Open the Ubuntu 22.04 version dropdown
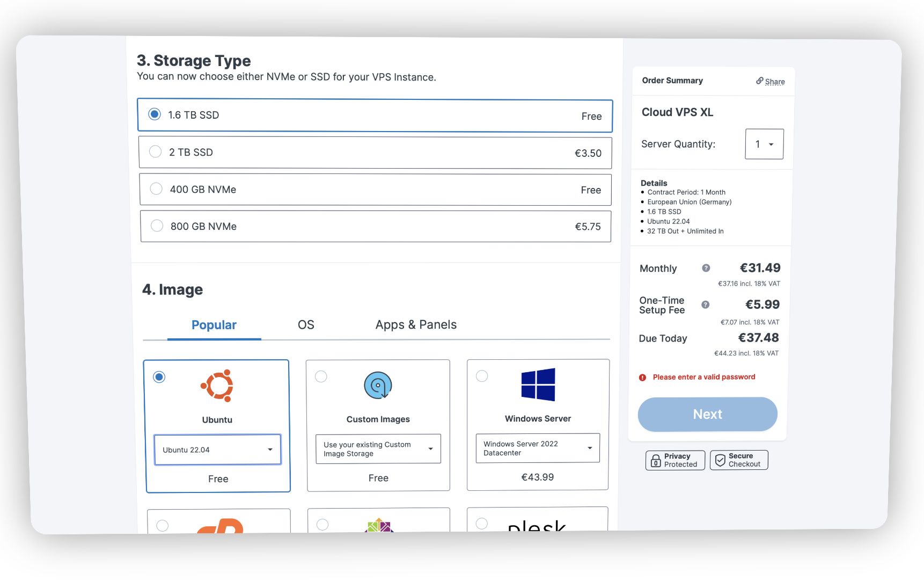This screenshot has width=924, height=580. click(217, 450)
